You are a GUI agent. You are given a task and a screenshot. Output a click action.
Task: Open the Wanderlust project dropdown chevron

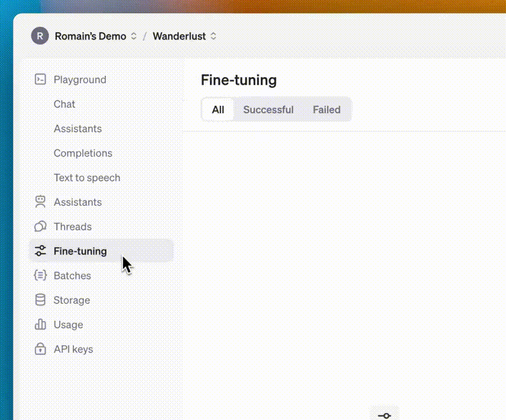(x=213, y=36)
